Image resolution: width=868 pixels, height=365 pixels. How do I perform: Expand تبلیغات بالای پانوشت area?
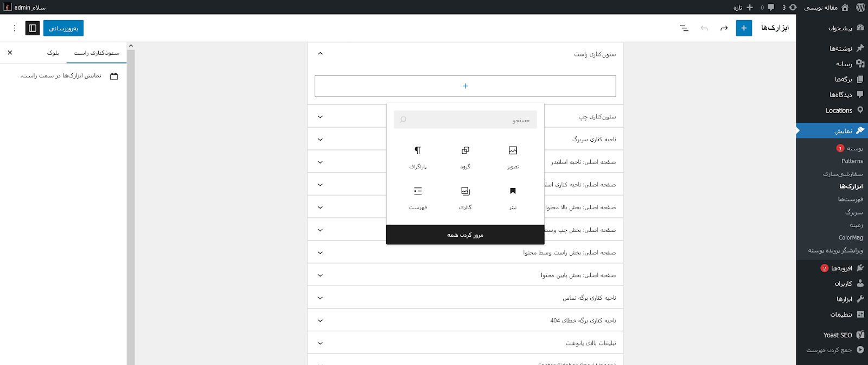coord(465,343)
